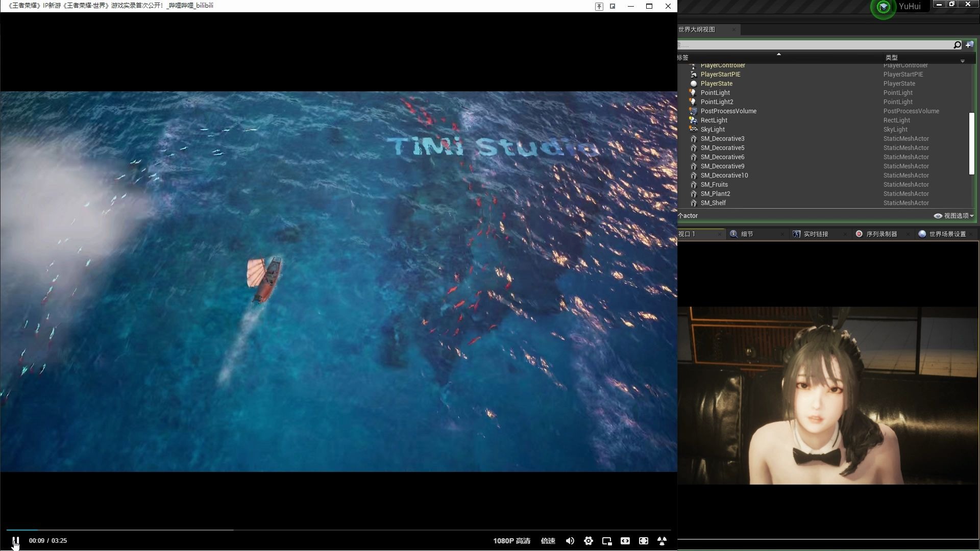Focus the World Outliner search field

(815, 45)
